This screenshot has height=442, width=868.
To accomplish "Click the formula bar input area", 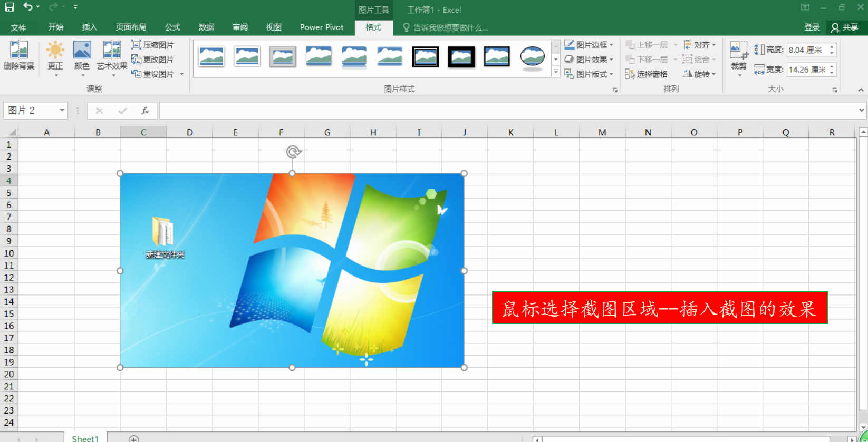I will 508,111.
